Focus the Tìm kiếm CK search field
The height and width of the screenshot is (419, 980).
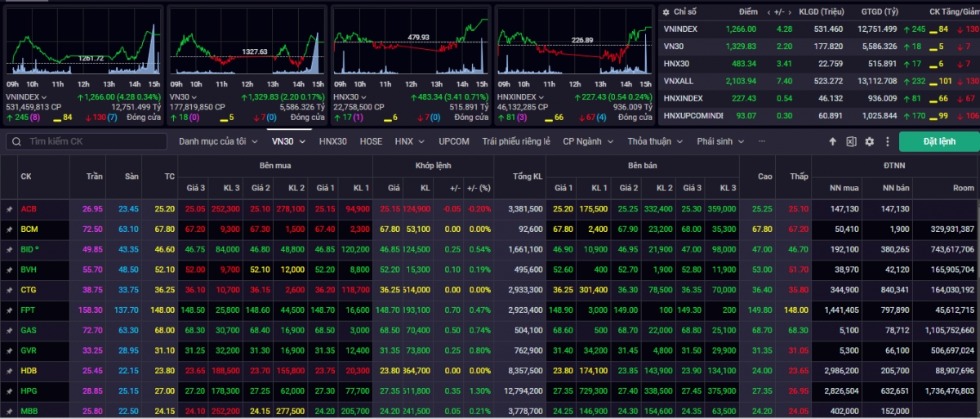[x=87, y=141]
